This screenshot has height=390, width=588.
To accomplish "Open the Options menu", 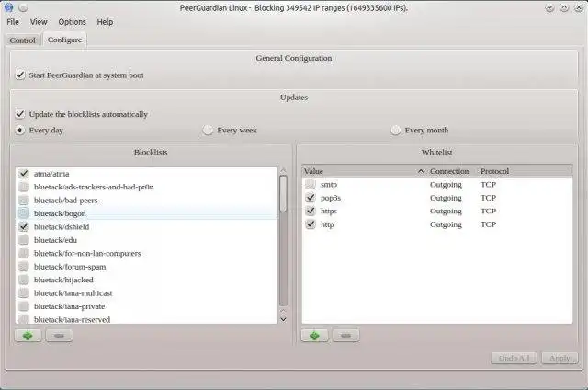I will 72,22.
